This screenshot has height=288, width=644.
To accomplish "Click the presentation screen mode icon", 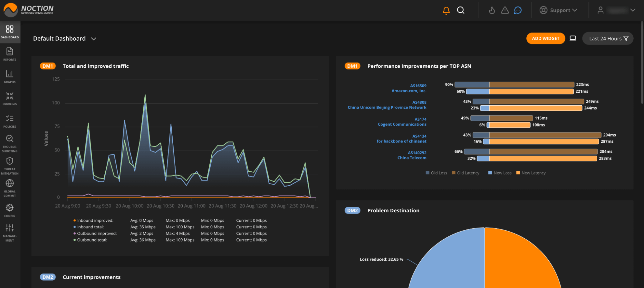I will point(573,38).
